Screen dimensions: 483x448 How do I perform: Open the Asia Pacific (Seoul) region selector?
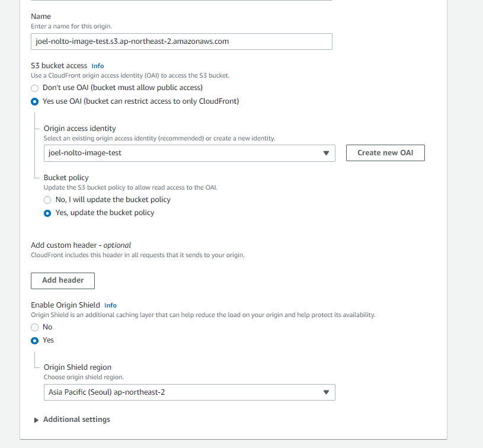coord(184,392)
